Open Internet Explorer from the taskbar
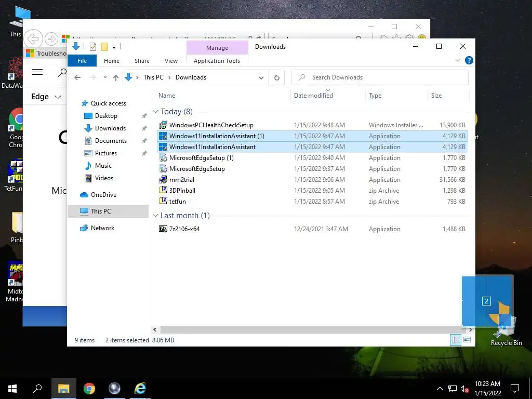This screenshot has width=532, height=399. pyautogui.click(x=140, y=389)
